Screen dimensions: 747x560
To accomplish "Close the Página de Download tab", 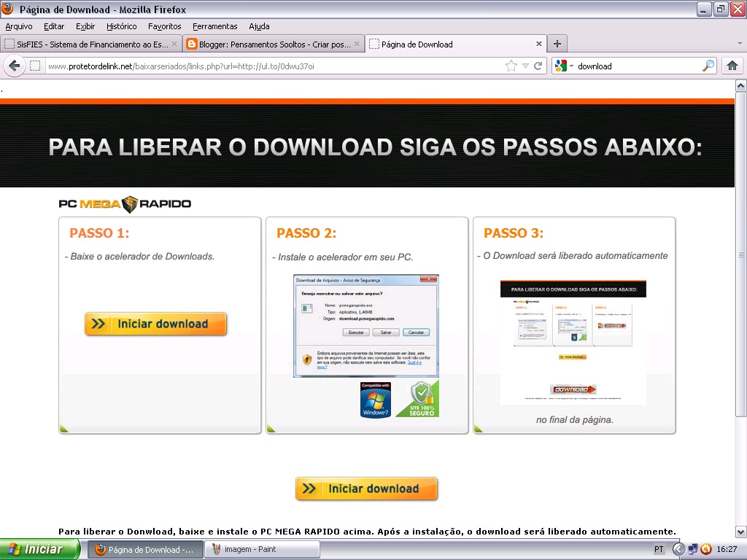I will 539,44.
